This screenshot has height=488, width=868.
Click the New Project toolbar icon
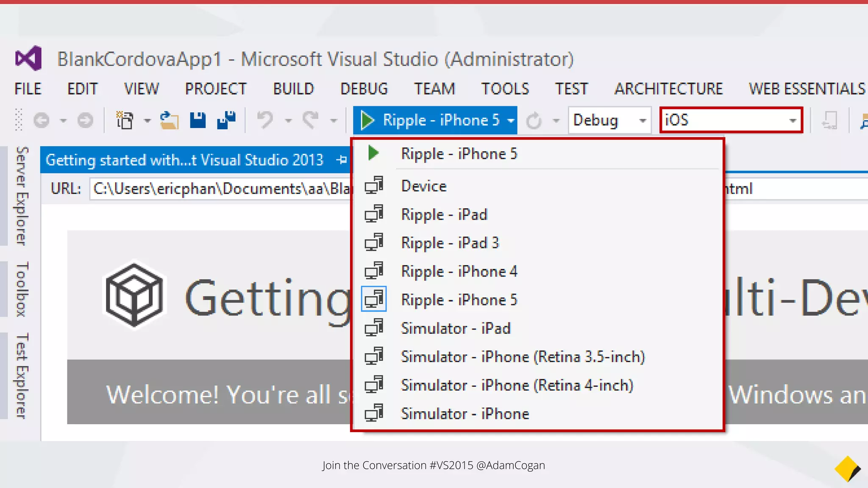tap(125, 120)
